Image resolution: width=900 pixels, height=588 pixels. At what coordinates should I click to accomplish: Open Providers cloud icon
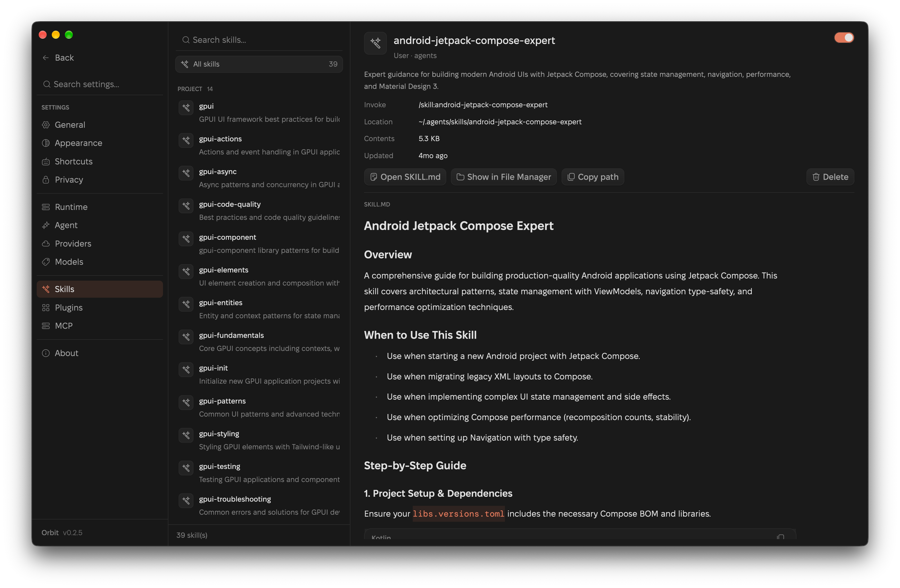[x=46, y=243]
